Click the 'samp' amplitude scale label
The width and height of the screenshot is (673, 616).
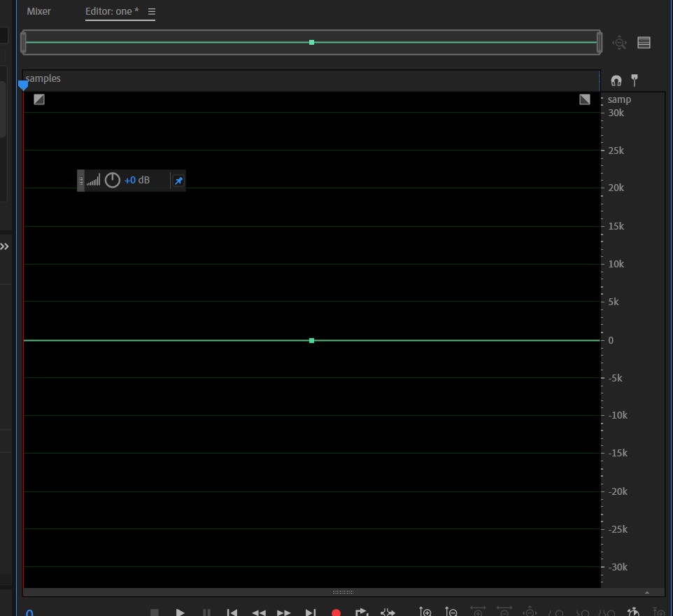click(619, 99)
